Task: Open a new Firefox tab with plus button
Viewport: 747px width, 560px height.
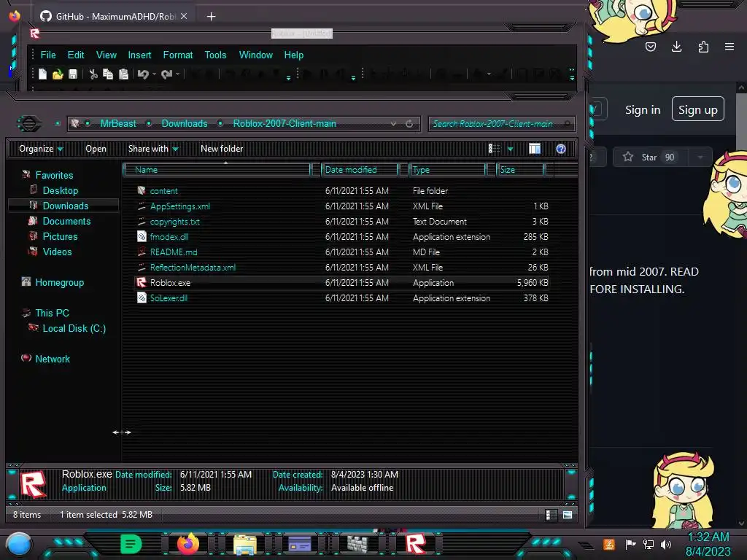Action: (211, 17)
